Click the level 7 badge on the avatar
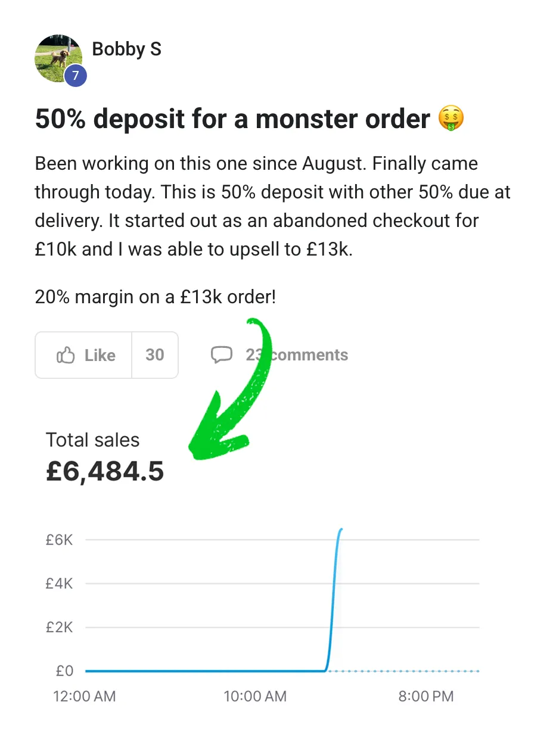Screen dimensions: 553x756 click(x=76, y=76)
